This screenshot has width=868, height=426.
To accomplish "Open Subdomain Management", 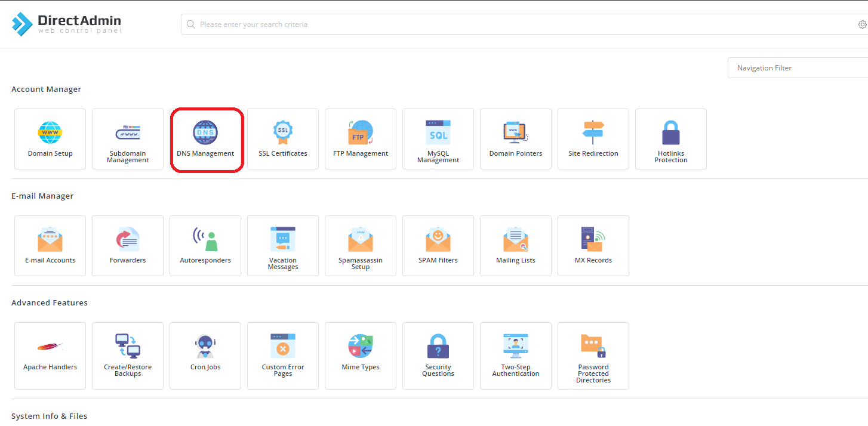I will tap(128, 139).
